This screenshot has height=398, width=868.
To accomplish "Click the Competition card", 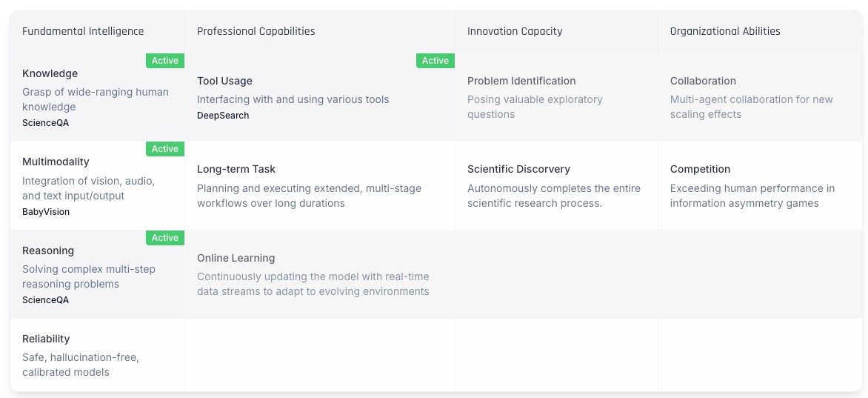I will click(x=759, y=185).
